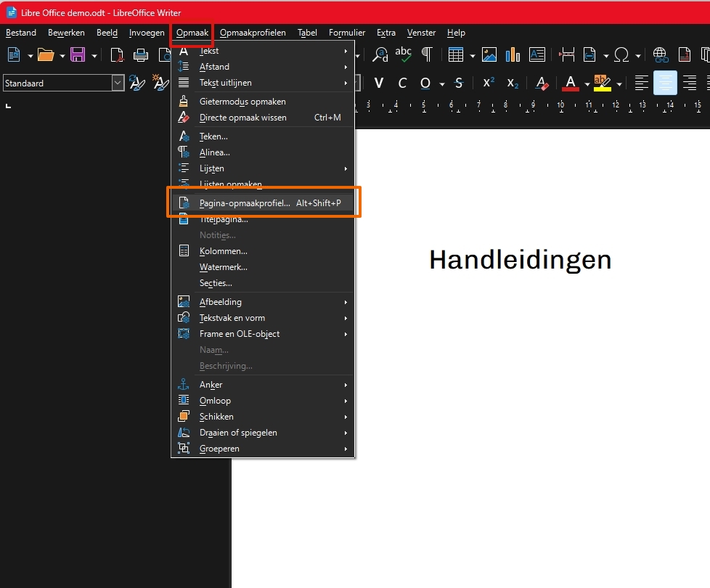
Task: Open the Bestand menu
Action: pos(21,33)
